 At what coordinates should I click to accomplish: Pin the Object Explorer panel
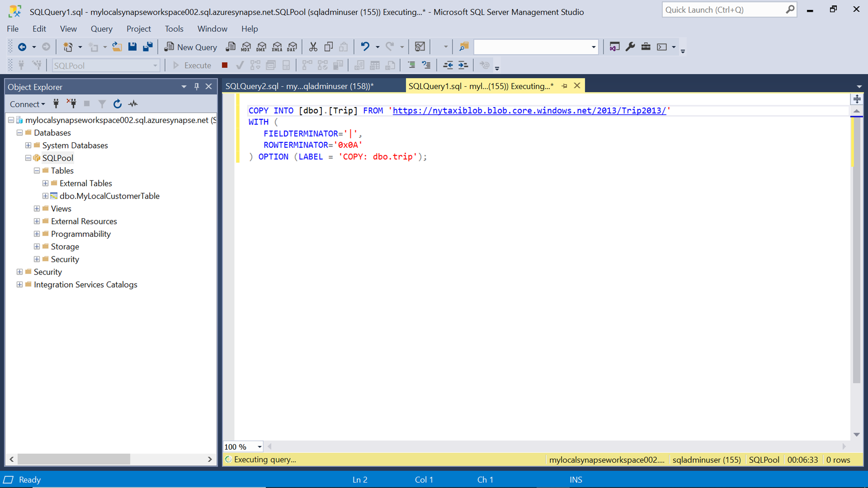(197, 87)
